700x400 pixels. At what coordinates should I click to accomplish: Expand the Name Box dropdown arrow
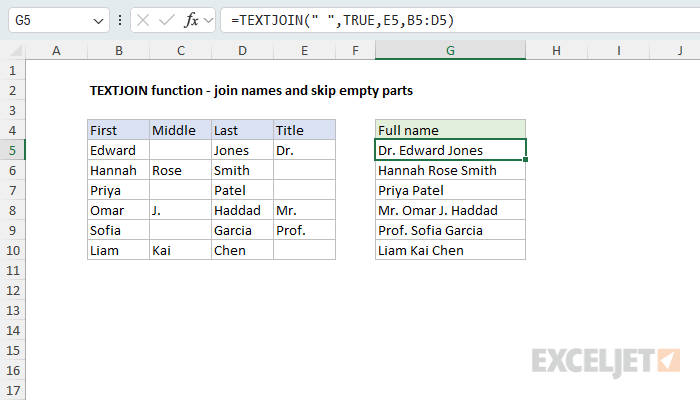(98, 21)
